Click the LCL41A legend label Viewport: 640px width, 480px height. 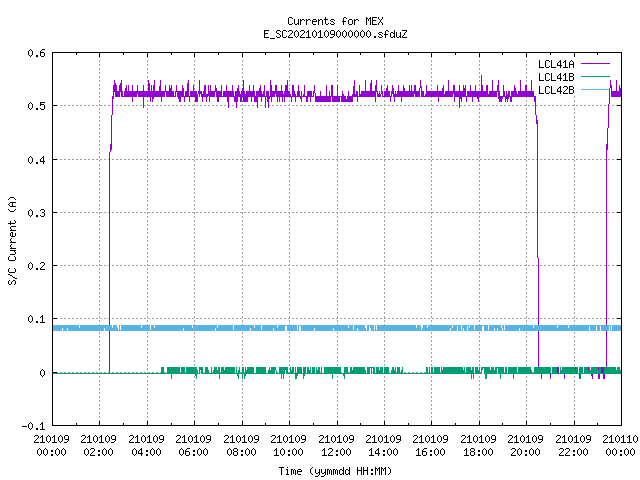pyautogui.click(x=556, y=64)
